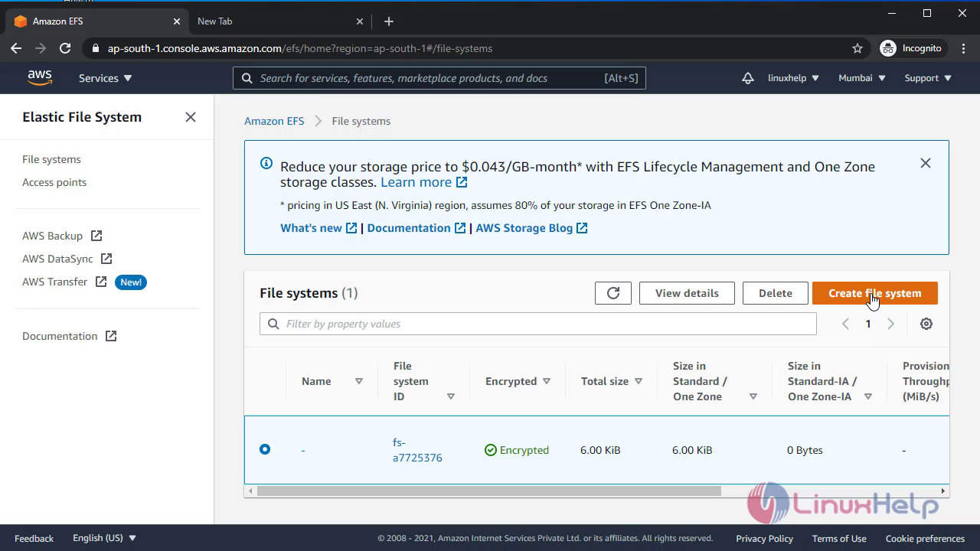Viewport: 980px width, 551px height.
Task: Open Access points in sidebar
Action: (x=54, y=182)
